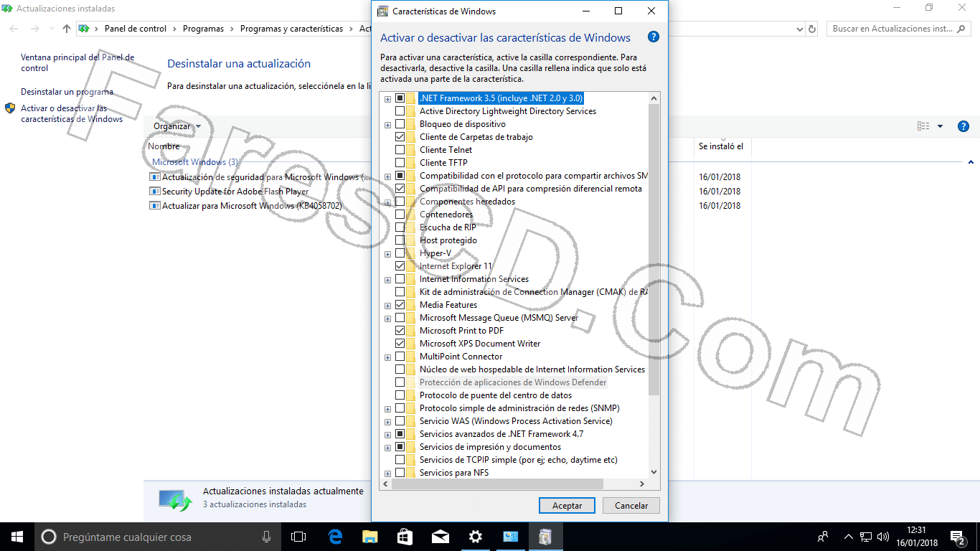
Task: Expand Bloqueo de dispositivo node
Action: 388,124
